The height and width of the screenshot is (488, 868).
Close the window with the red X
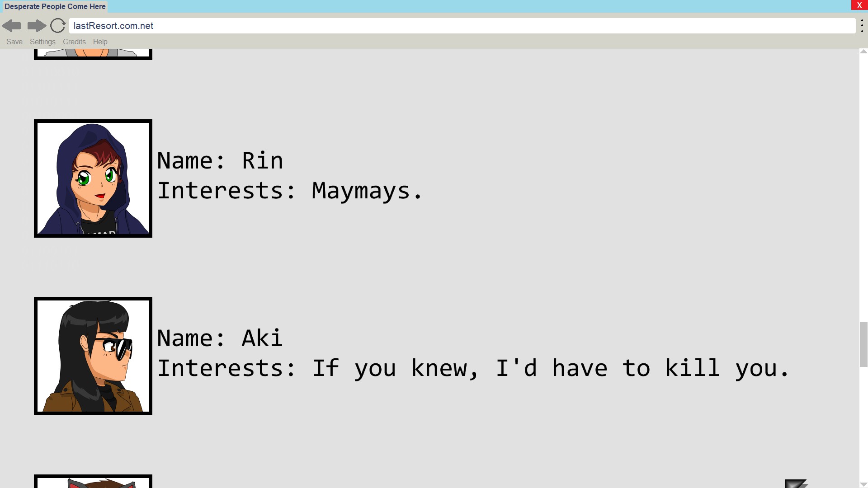click(x=859, y=5)
